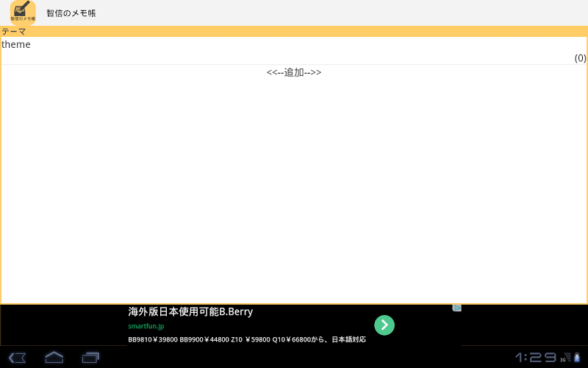Tap the Android back navigation icon

click(x=17, y=358)
